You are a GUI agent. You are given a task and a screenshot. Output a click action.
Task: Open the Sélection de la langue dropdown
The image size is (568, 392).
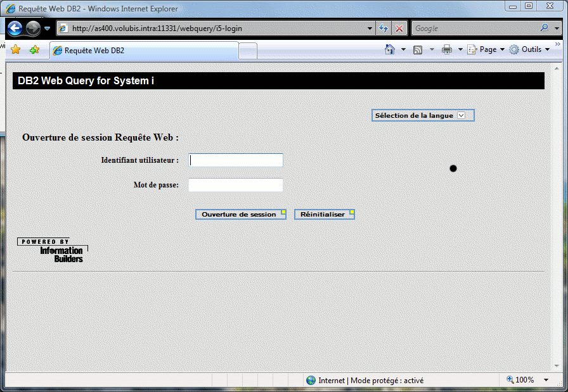423,115
